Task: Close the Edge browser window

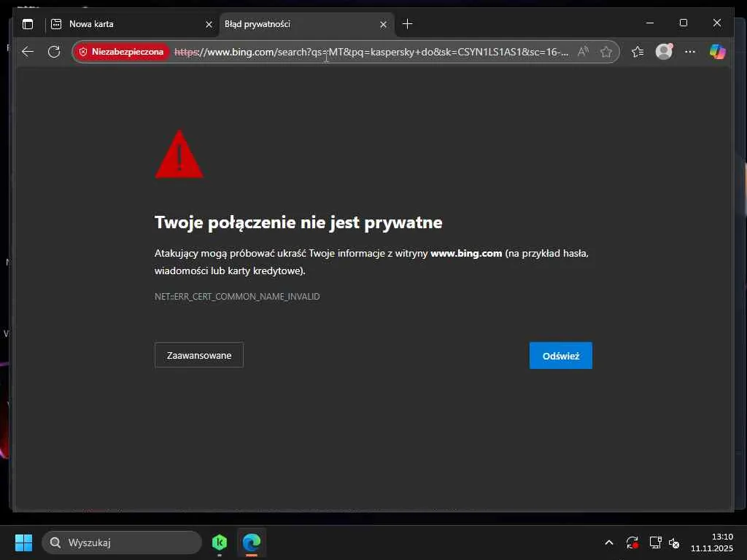Action: click(x=717, y=23)
